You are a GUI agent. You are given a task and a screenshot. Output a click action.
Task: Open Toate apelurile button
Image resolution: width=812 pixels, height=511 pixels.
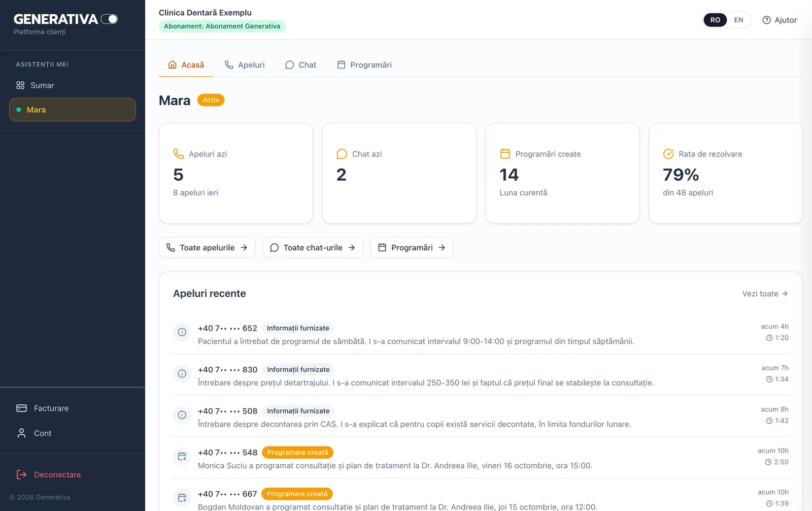pos(207,248)
